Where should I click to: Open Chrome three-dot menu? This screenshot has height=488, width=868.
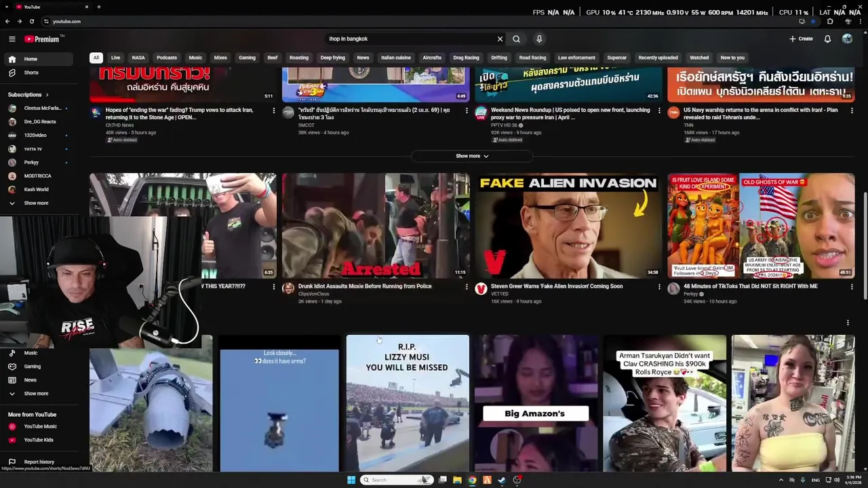pos(861,21)
